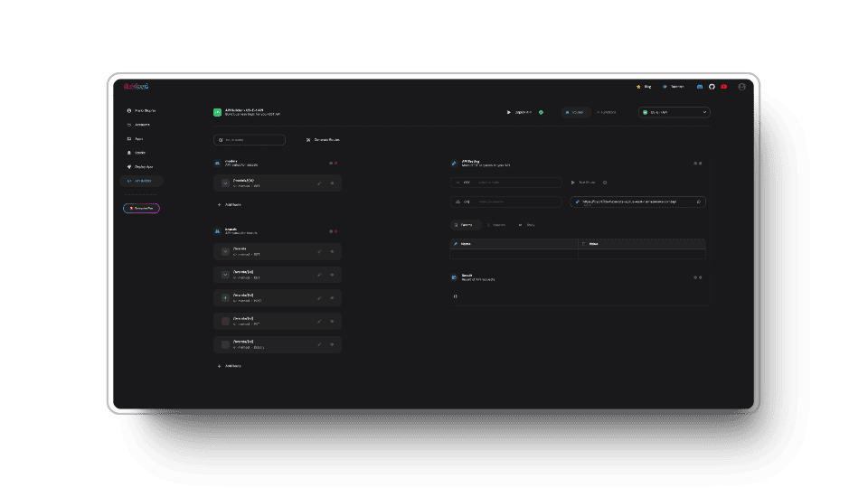Open the GET method route selector dropdown
The image size is (868, 488).
coord(506,183)
